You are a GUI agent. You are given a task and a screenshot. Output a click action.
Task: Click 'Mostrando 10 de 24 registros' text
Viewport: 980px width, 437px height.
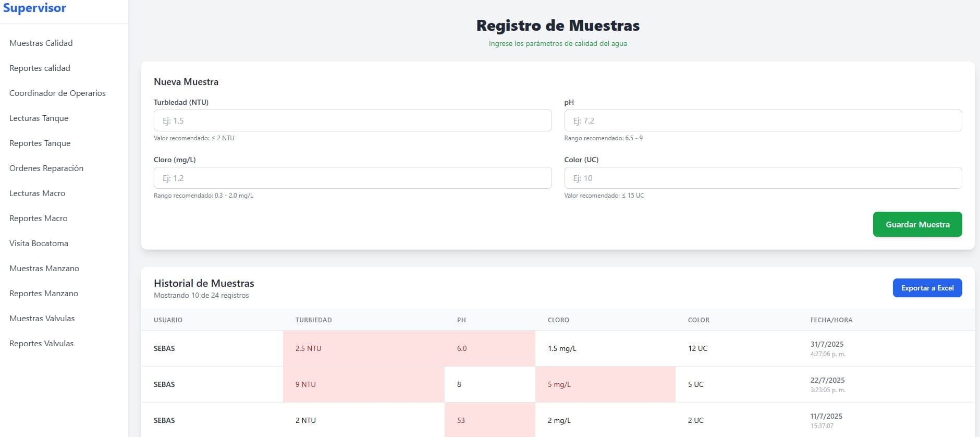pos(201,295)
